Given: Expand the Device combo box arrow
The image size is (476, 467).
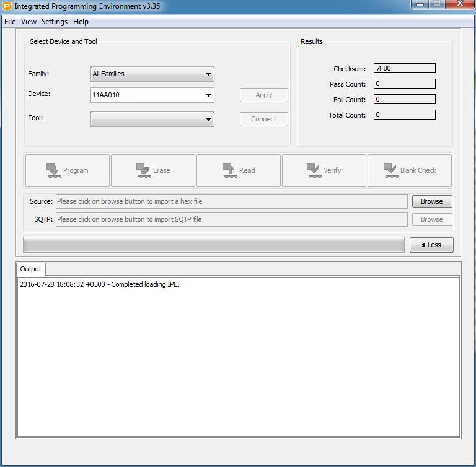Looking at the screenshot, I should point(208,95).
